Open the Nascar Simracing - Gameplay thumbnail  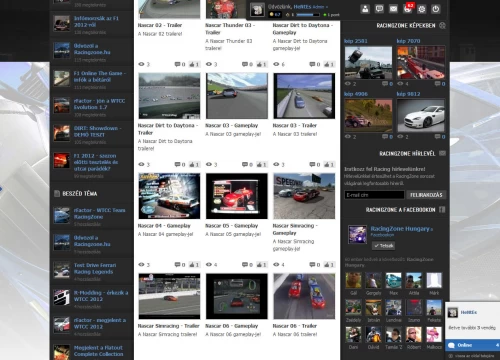tap(304, 196)
